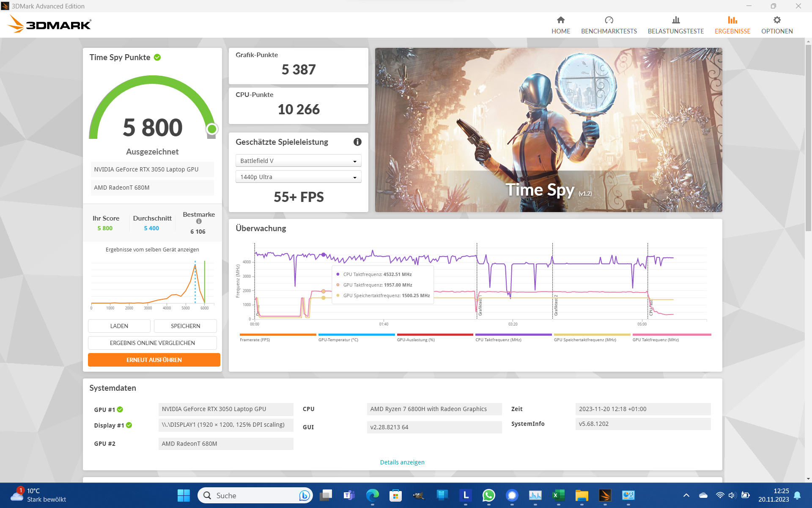Switch to the ERGEBNISSE tab
This screenshot has height=508, width=812.
[732, 25]
